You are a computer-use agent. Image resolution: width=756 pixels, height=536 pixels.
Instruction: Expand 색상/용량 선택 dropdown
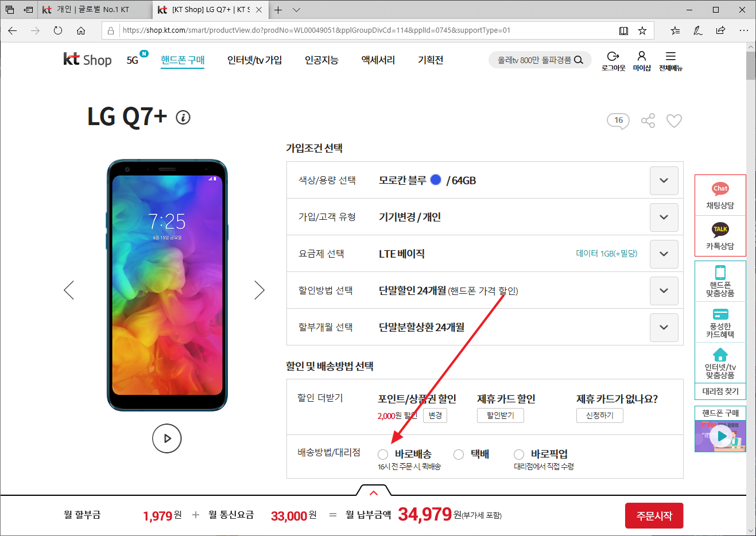tap(664, 180)
